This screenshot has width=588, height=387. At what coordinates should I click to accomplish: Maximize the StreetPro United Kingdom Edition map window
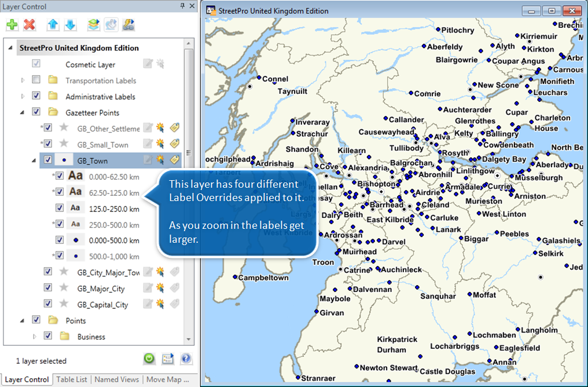coord(552,10)
